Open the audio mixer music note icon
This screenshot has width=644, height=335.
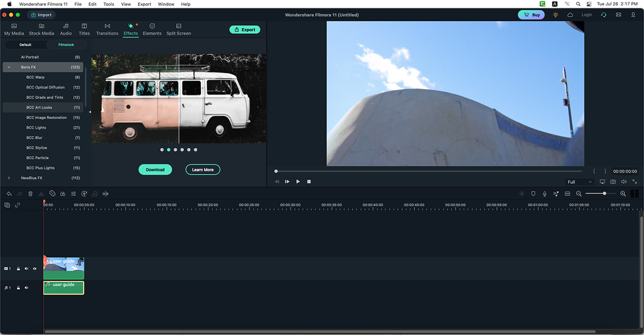556,193
